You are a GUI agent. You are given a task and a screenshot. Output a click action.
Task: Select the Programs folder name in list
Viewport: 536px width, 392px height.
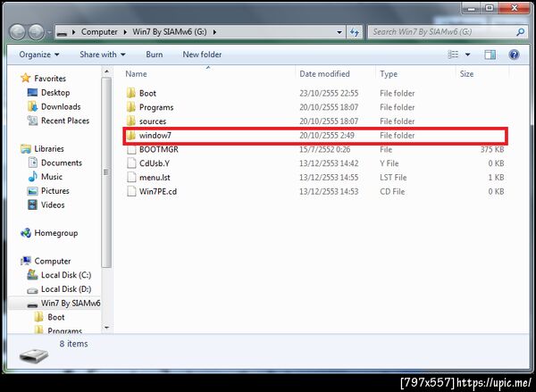point(156,107)
